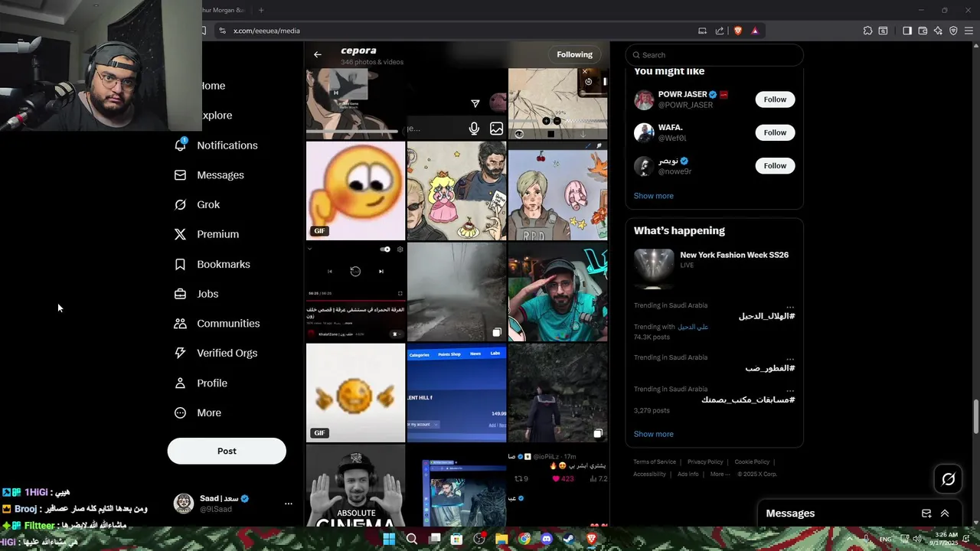Open the Cookie Policy link
This screenshot has height=551, width=980.
pos(752,462)
